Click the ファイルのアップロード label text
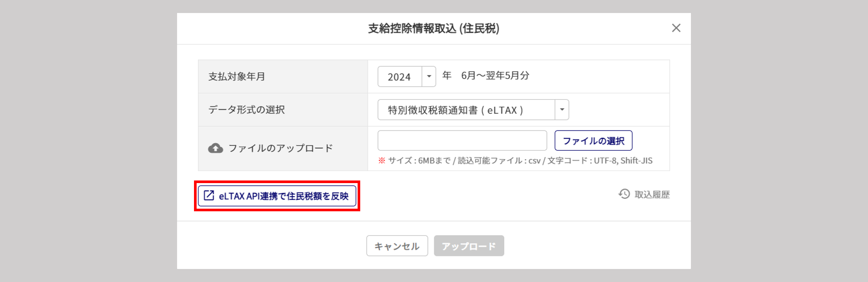 pyautogui.click(x=280, y=148)
